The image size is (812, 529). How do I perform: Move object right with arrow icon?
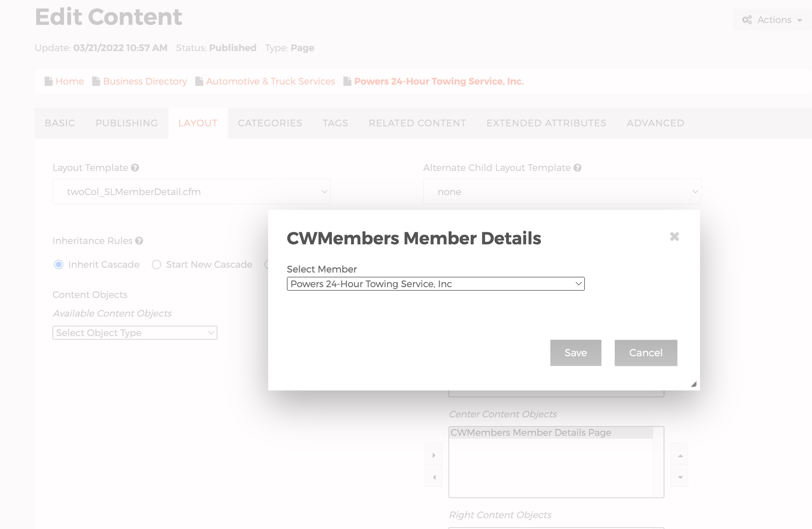434,455
